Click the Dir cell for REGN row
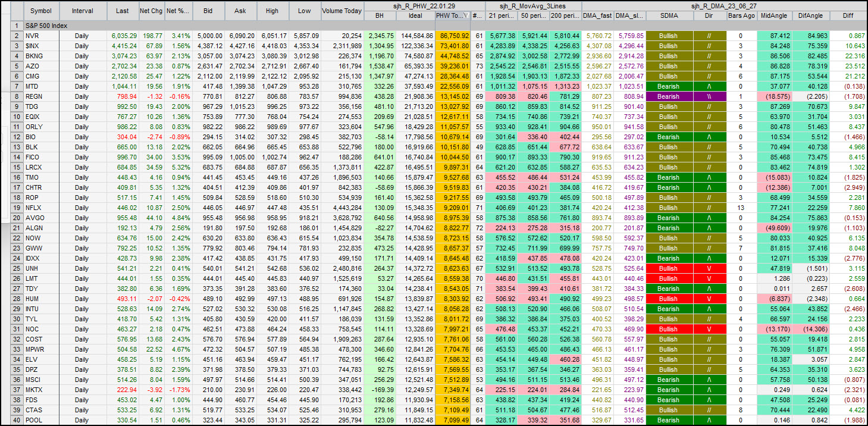 pyautogui.click(x=709, y=96)
